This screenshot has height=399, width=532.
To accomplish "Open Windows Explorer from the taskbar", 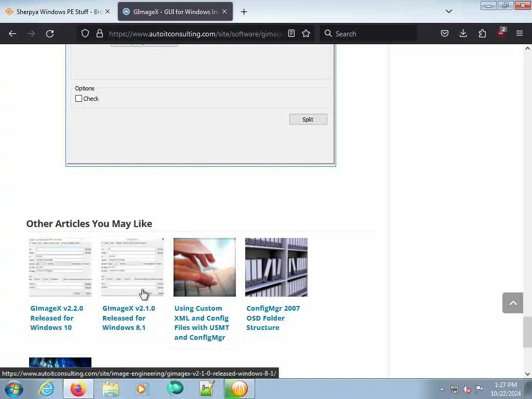I will pos(111,389).
